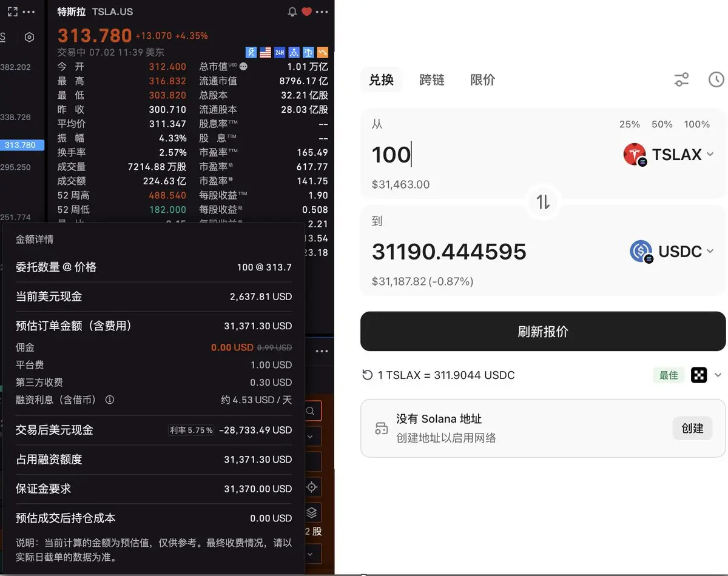The image size is (728, 576).
Task: Click the wallet icon beside 没有 Solana 地址
Action: click(381, 428)
